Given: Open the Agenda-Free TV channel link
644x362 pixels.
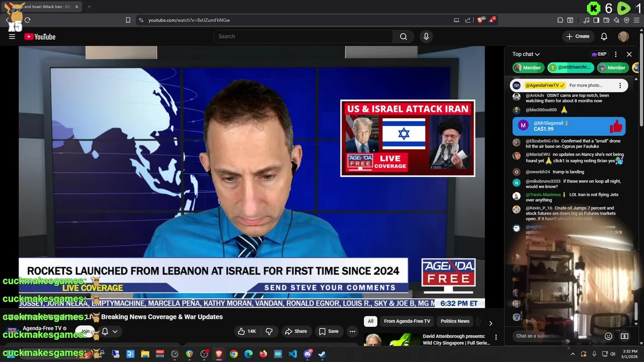Looking at the screenshot, I should (x=42, y=328).
